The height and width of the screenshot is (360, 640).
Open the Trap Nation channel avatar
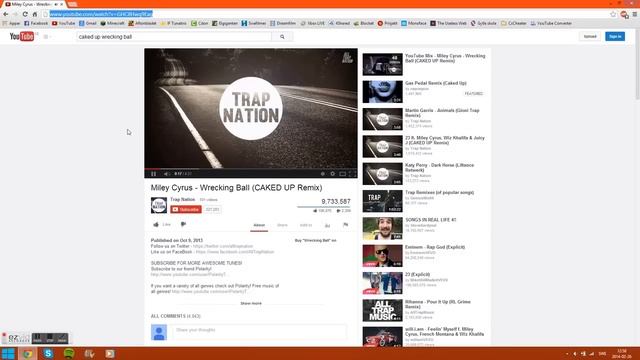(159, 205)
